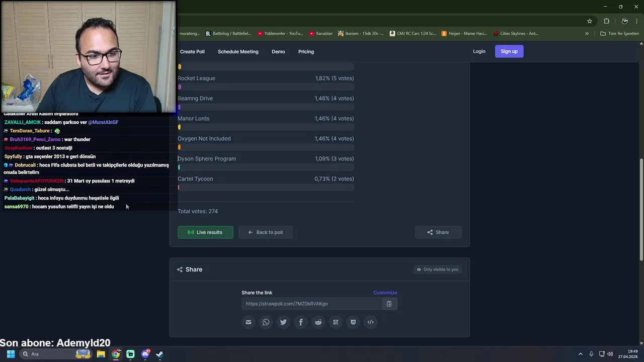Click the page vertical scrollbar thumb
The width and height of the screenshot is (644, 362).
[x=641, y=209]
